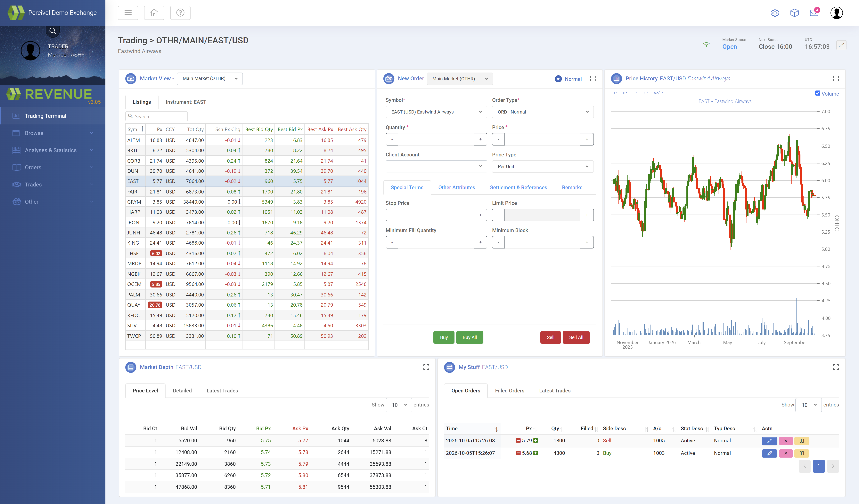The height and width of the screenshot is (504, 859).
Task: Maximize the Market Depth panel
Action: [426, 367]
